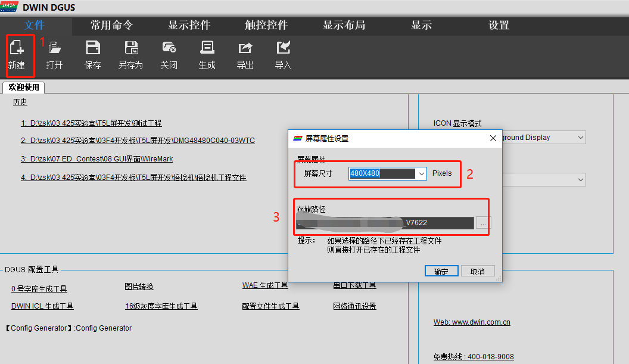Image resolution: width=629 pixels, height=364 pixels.
Task: Open the DWIN ICL 生成工具 link
Action: click(x=42, y=306)
